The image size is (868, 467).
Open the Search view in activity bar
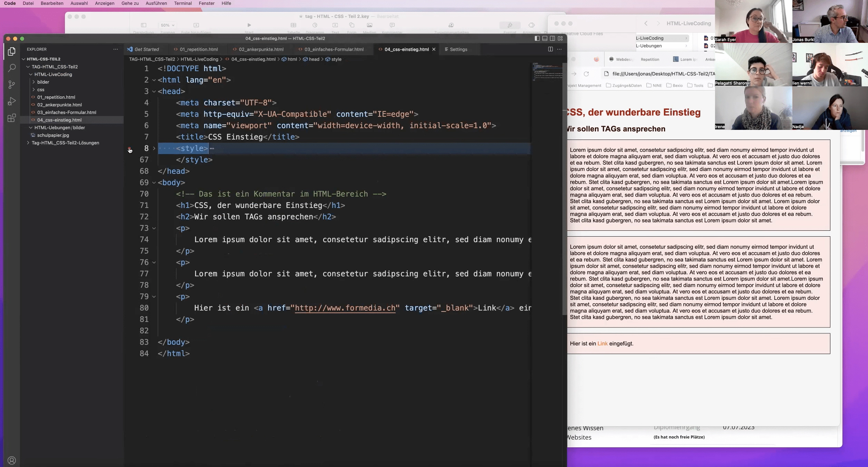(12, 68)
